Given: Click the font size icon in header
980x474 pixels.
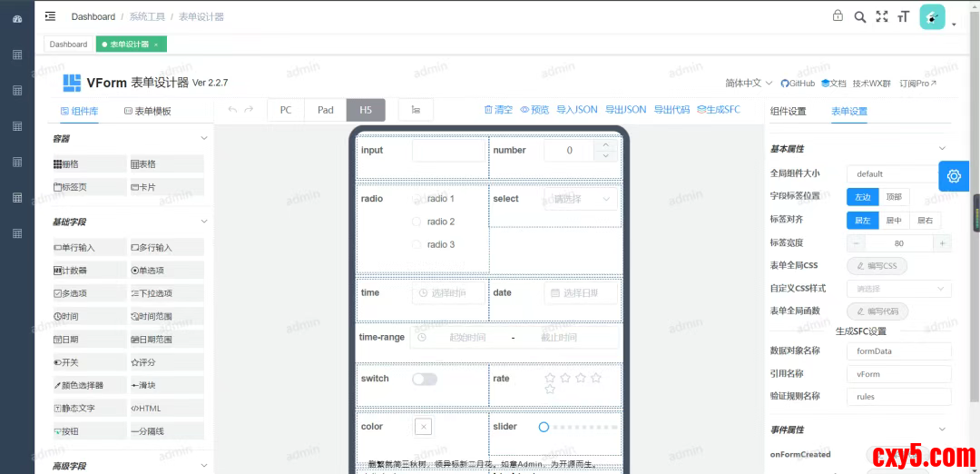Looking at the screenshot, I should (903, 16).
